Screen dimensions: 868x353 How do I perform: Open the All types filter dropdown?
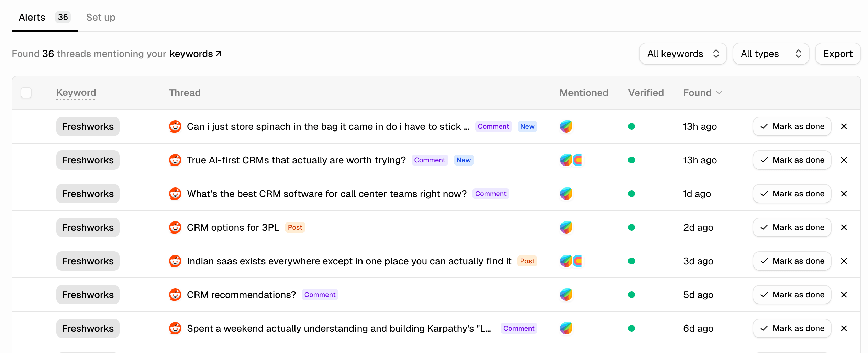click(771, 54)
